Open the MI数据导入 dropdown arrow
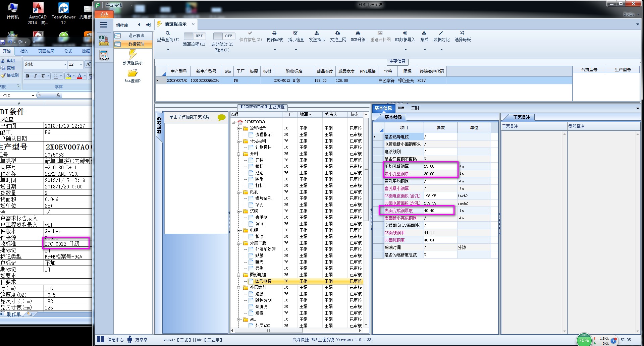The width and height of the screenshot is (644, 346). click(405, 50)
